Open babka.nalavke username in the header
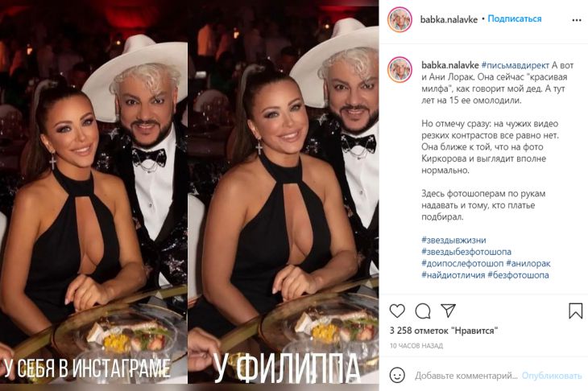Screen dimensions: 588x391 [x=449, y=19]
